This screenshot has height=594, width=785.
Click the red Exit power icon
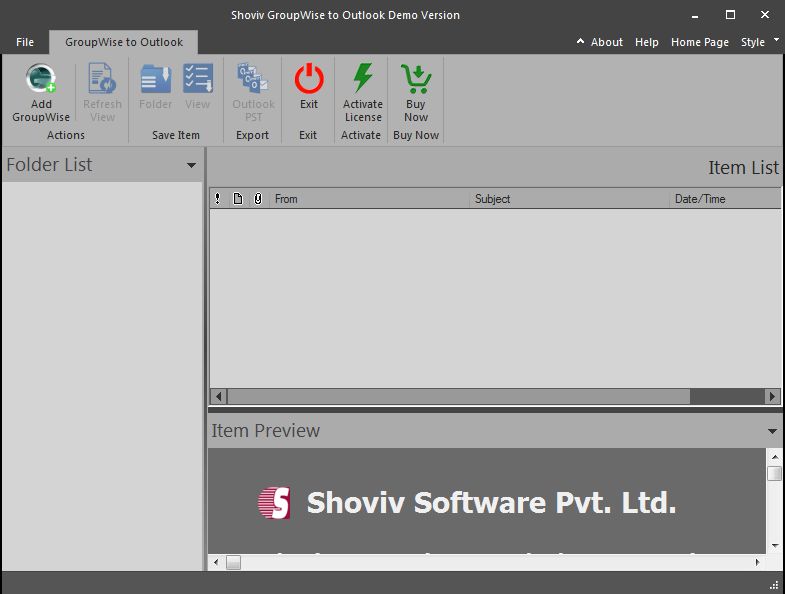309,79
